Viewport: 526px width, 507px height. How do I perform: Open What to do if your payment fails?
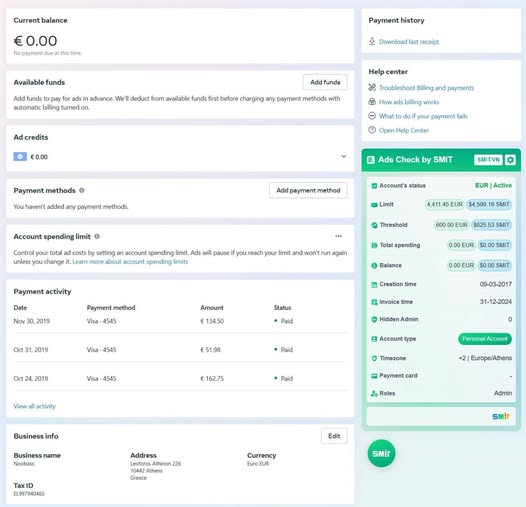pos(423,116)
